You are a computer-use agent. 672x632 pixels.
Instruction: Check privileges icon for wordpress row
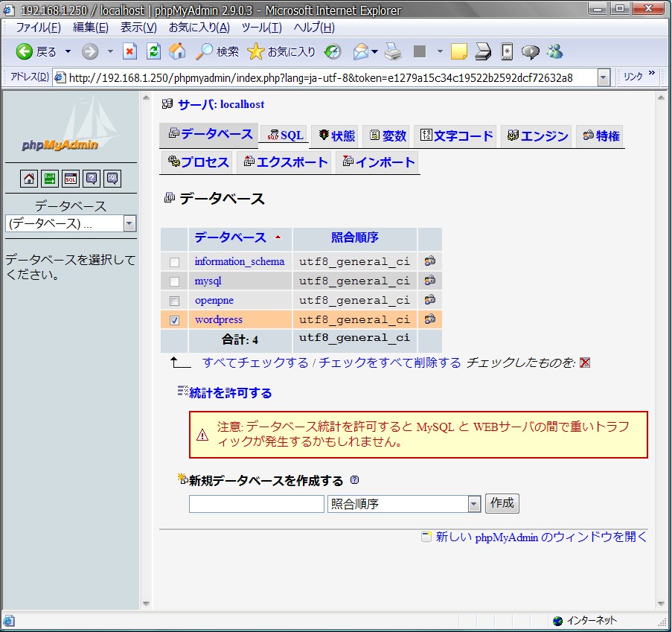[x=430, y=319]
